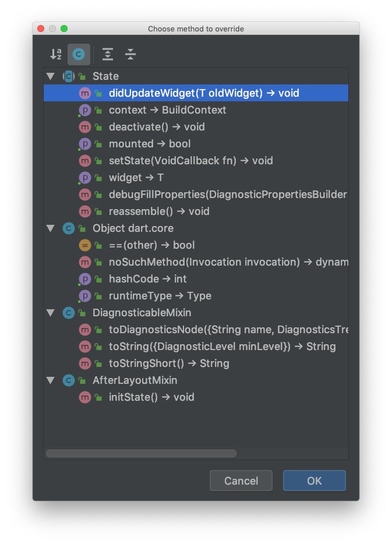Click the property icon beside hashCode
Screen dimensions: 392x544
[84, 279]
